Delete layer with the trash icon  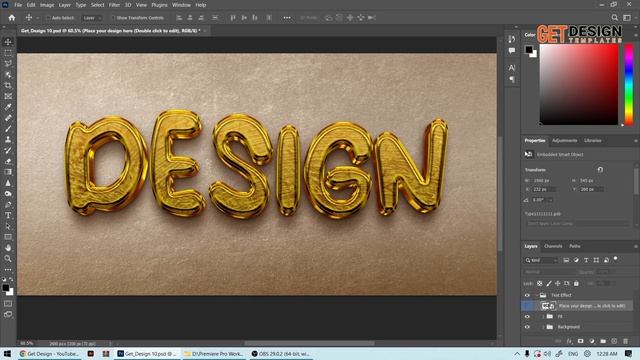[625, 341]
